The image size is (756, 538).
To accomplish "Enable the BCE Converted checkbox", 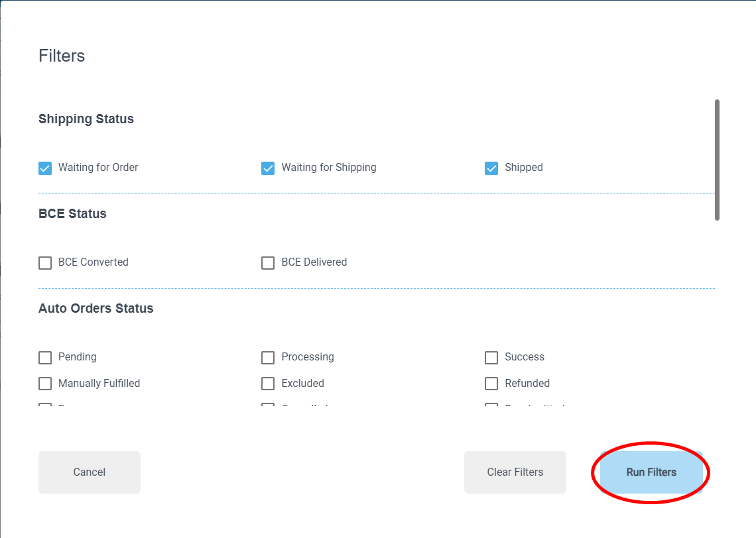I will [x=45, y=263].
